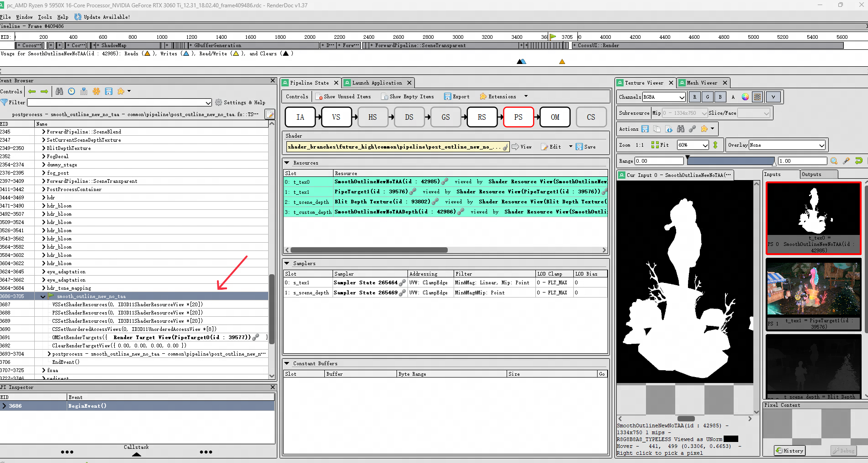
Task: Click the shader Edit button
Action: (x=551, y=147)
